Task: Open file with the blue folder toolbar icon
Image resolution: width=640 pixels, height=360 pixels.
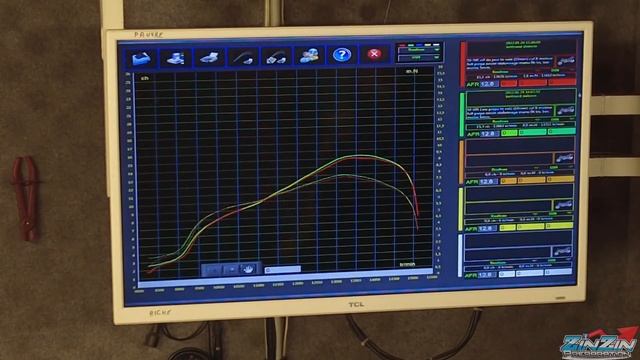Action: click(141, 58)
